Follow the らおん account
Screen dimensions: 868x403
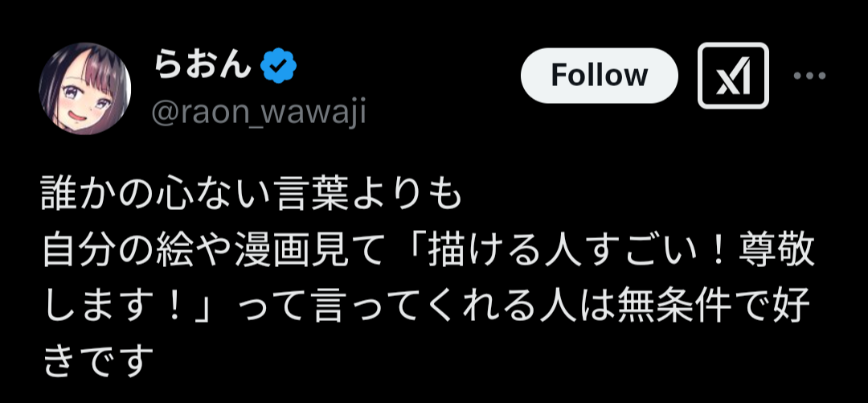600,76
